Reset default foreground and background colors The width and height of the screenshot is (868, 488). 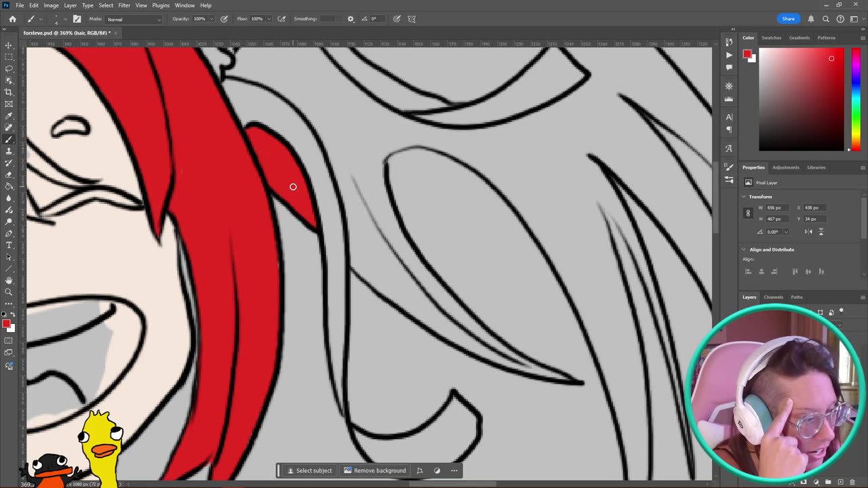coord(5,314)
